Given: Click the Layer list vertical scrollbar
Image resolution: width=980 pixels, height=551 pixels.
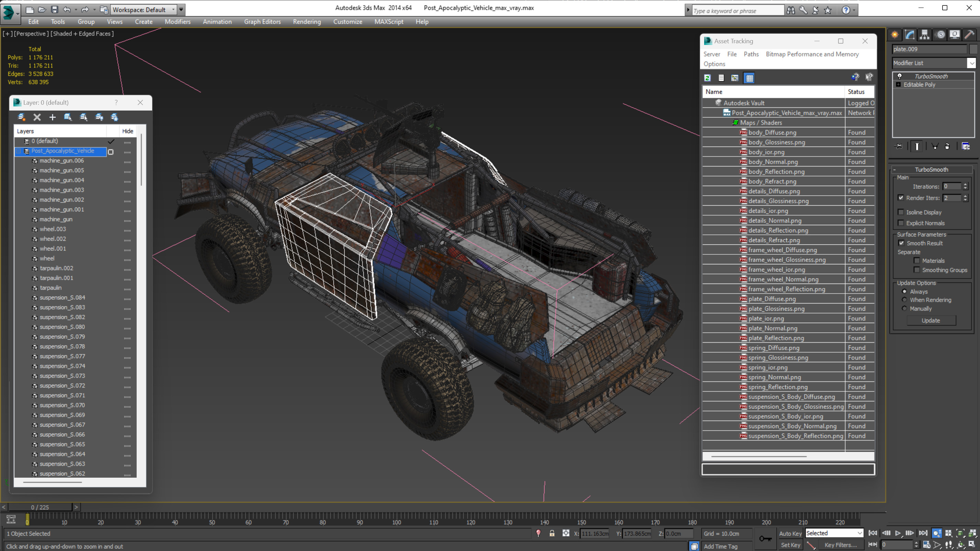Looking at the screenshot, I should point(141,160).
